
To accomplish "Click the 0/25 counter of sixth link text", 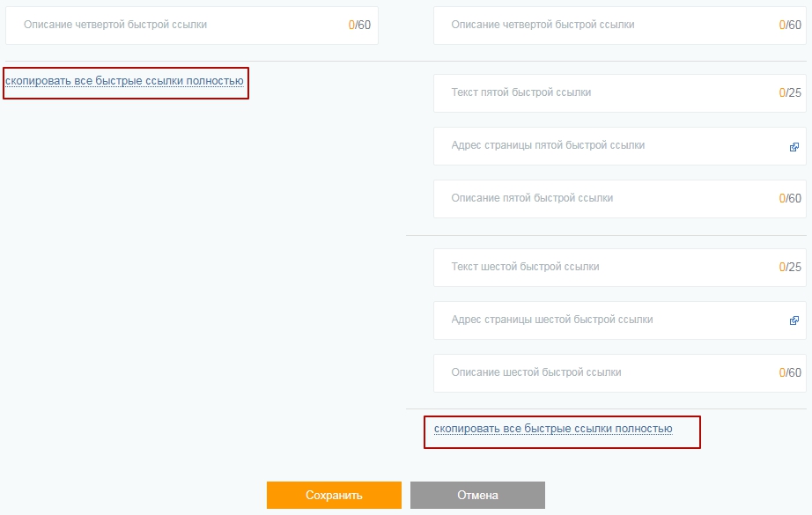I will tap(790, 268).
